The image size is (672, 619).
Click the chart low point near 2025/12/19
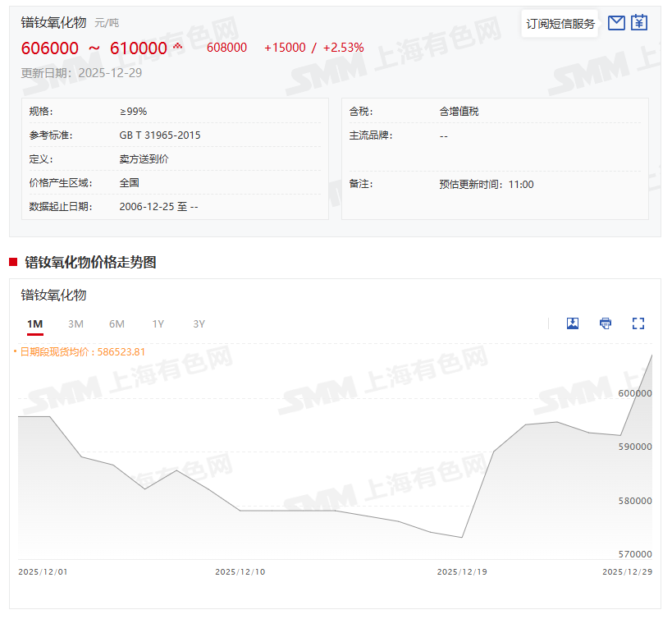(462, 537)
